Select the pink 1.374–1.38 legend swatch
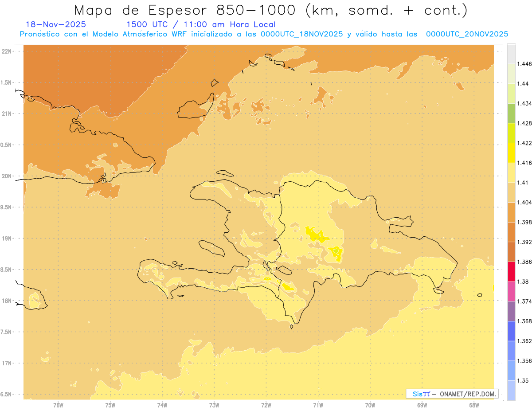 pos(511,291)
